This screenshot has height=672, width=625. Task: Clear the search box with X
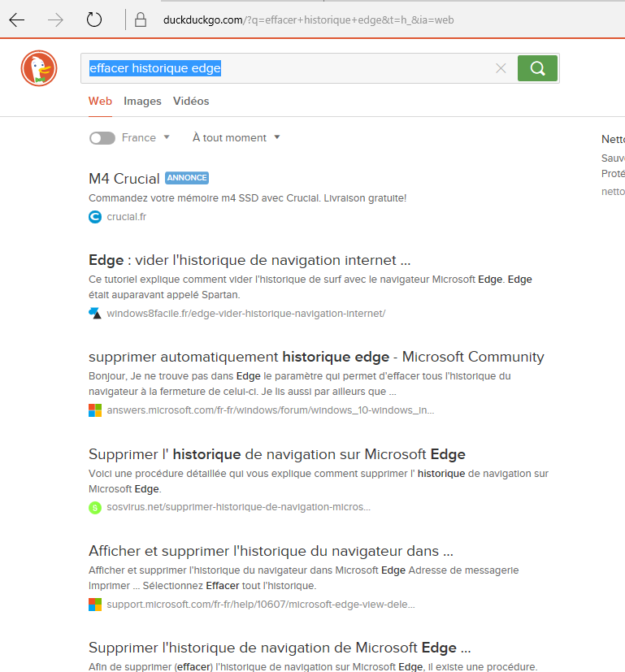pyautogui.click(x=501, y=68)
